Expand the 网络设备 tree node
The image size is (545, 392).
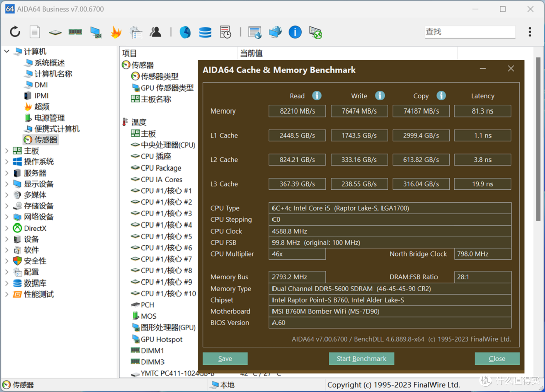click(x=7, y=217)
